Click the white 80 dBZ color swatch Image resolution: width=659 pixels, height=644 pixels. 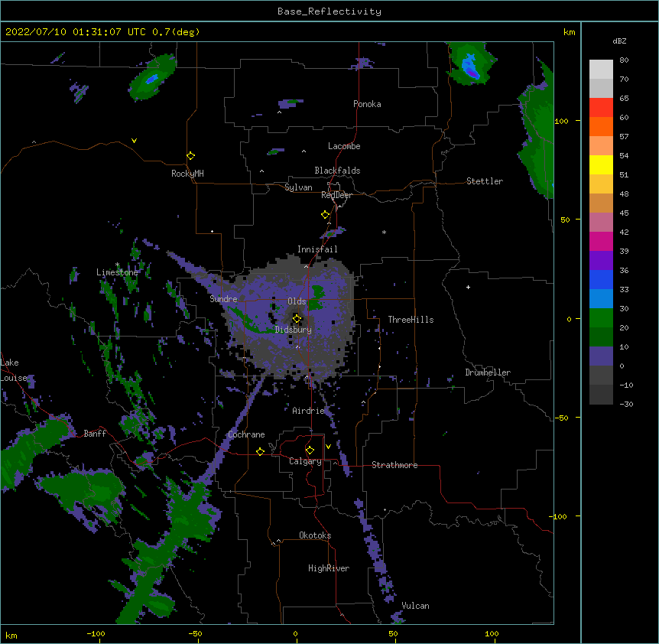coord(601,70)
